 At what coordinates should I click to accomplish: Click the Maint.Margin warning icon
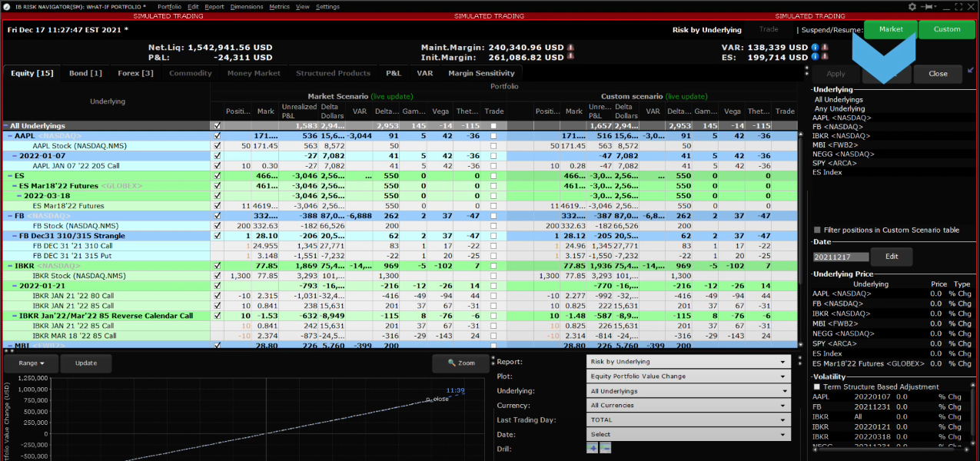pos(570,47)
